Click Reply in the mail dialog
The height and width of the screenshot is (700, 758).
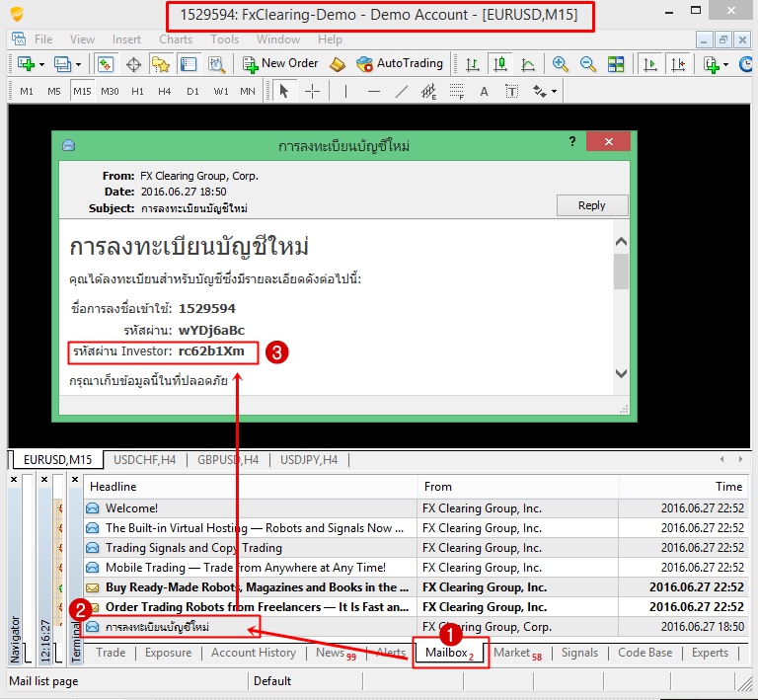[x=592, y=205]
